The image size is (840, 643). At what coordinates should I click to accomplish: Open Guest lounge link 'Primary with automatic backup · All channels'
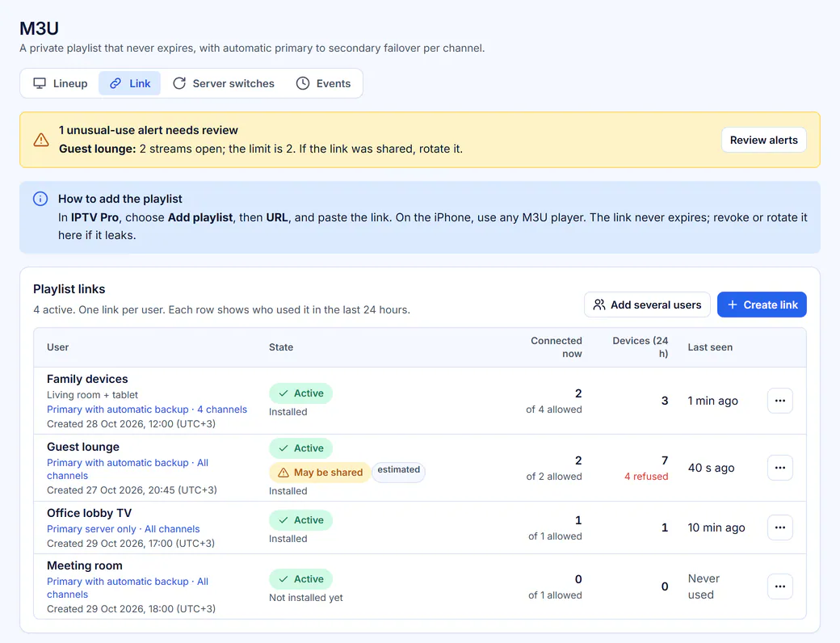click(128, 469)
